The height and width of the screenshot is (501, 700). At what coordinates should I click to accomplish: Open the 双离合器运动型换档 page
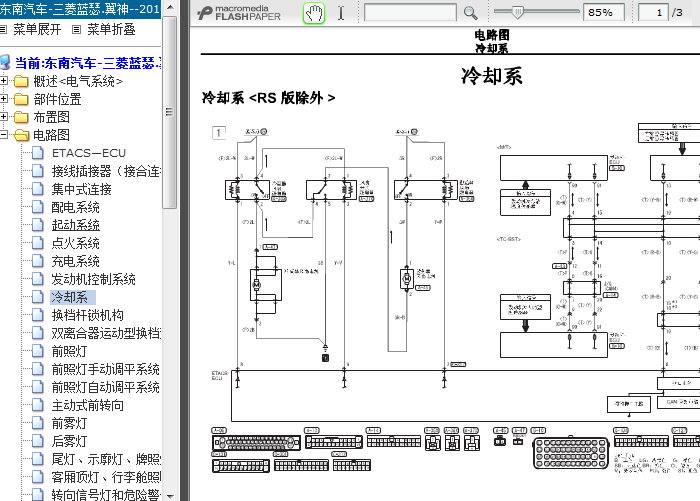pyautogui.click(x=106, y=333)
